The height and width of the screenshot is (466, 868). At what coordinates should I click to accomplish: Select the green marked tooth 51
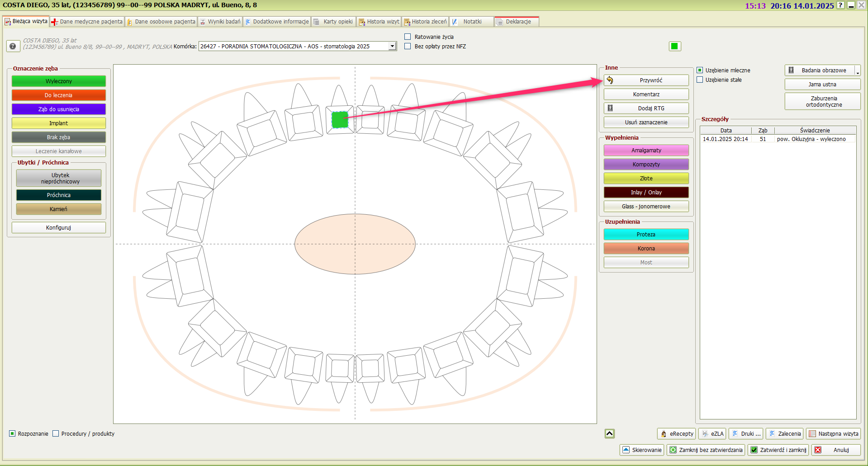click(x=340, y=120)
